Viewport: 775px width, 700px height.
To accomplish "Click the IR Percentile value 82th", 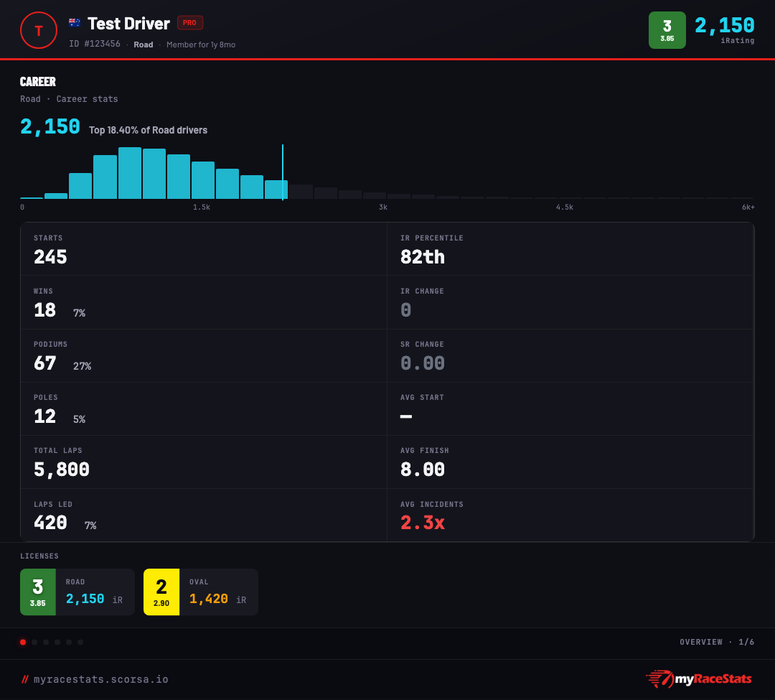I will pyautogui.click(x=423, y=257).
